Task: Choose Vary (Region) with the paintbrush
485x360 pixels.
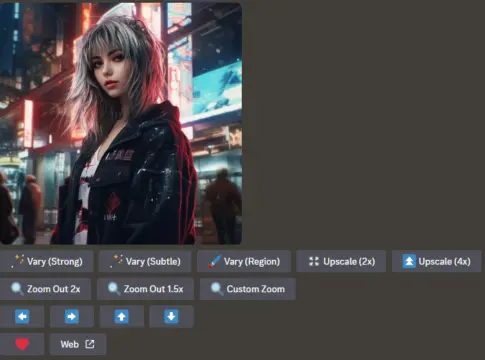Action: pyautogui.click(x=244, y=261)
